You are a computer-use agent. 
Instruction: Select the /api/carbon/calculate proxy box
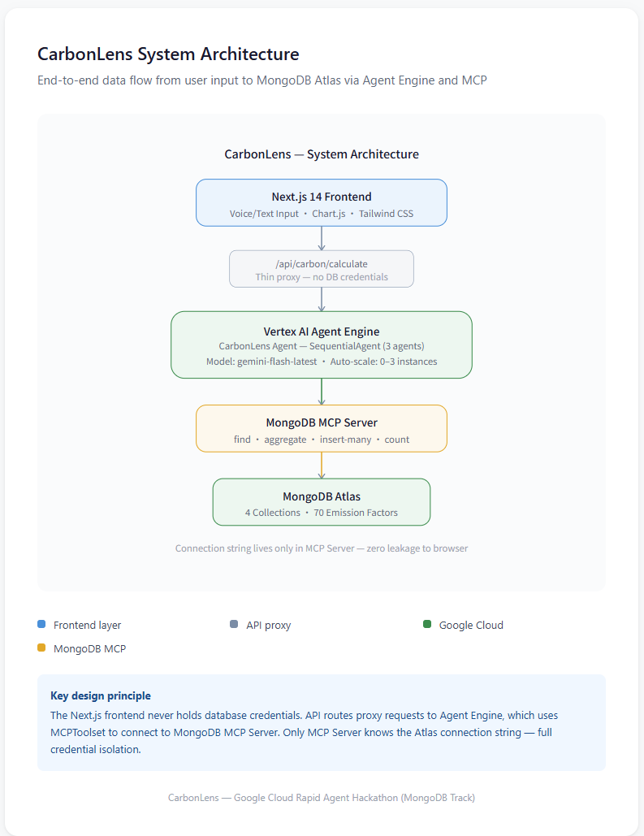pos(322,269)
